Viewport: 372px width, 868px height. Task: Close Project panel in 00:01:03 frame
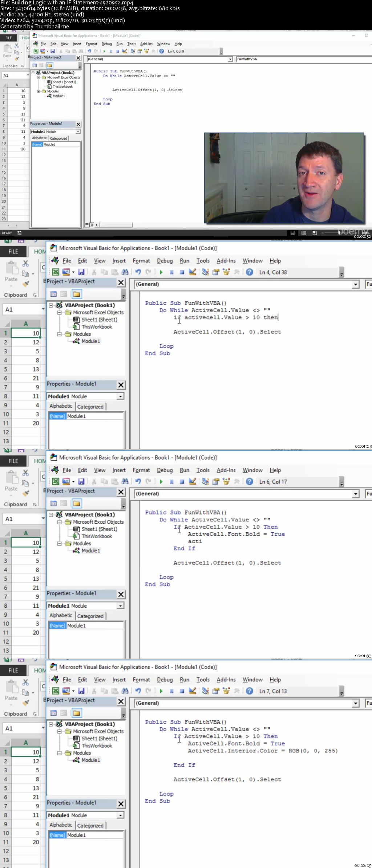point(121,282)
